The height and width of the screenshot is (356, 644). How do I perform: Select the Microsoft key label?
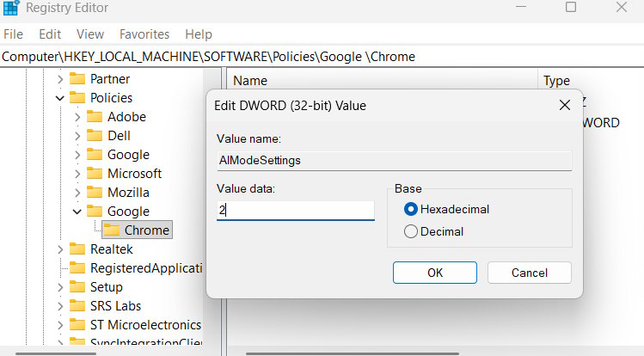(x=135, y=174)
